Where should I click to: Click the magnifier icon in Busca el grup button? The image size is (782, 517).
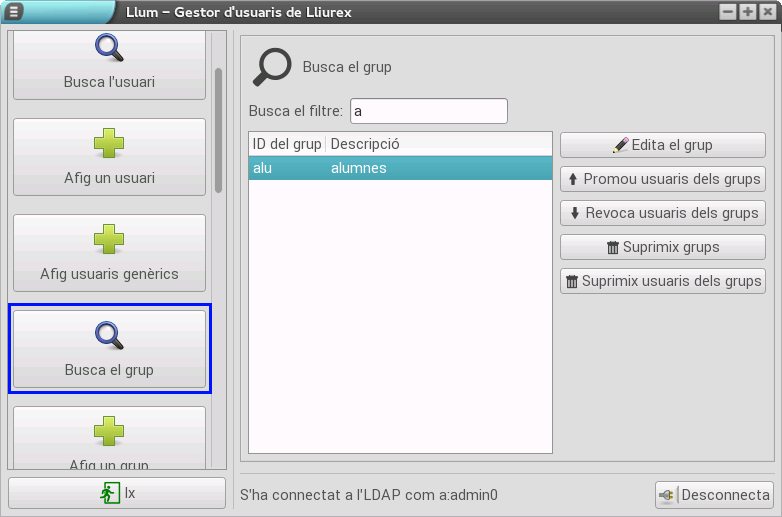109,335
